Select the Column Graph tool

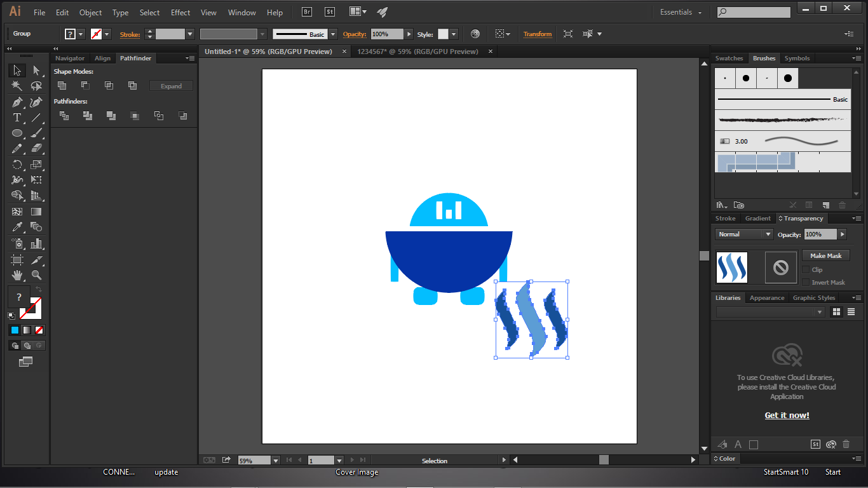point(37,243)
